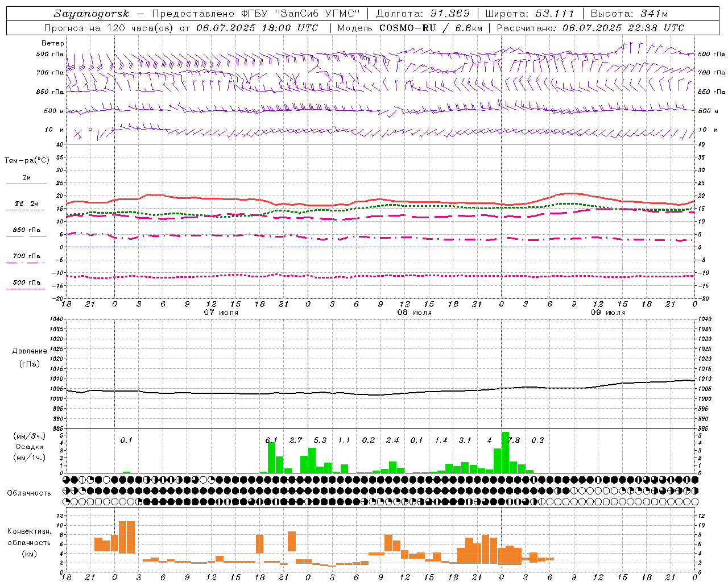Click the Sayanogorsk station title
The height and width of the screenshot is (582, 728).
tap(92, 14)
